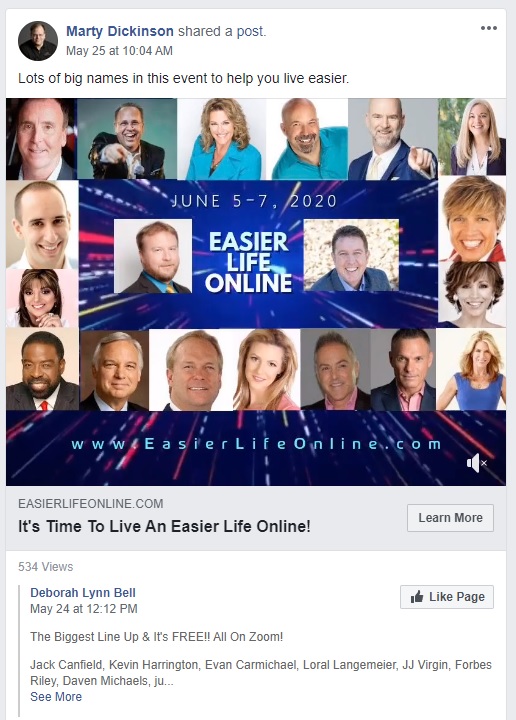
Task: Click the www.EasierLifeOnline.com text in video
Action: pos(257,444)
